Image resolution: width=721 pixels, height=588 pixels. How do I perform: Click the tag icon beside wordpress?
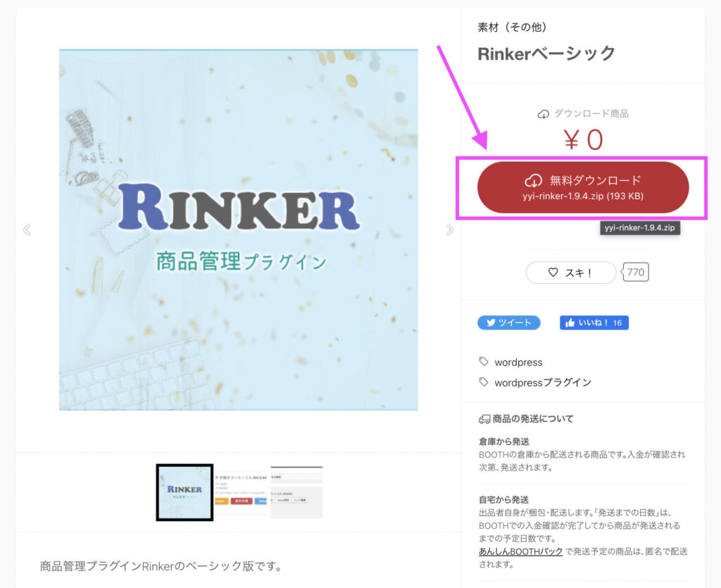tap(484, 362)
